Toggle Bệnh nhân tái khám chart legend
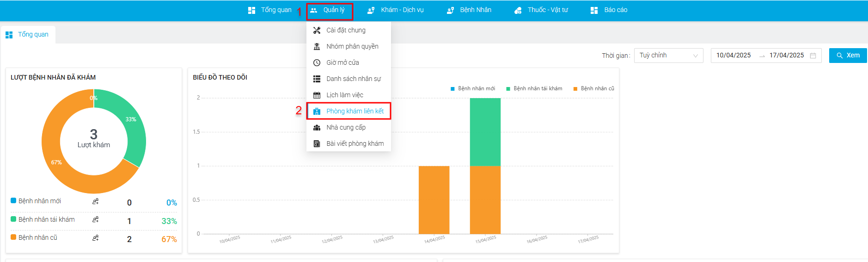868x262 pixels. [534, 88]
